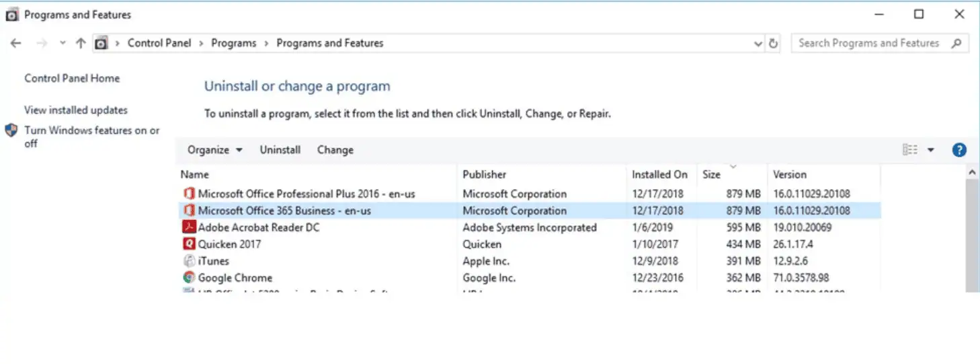980x364 pixels.
Task: Click the Change button
Action: [x=335, y=150]
